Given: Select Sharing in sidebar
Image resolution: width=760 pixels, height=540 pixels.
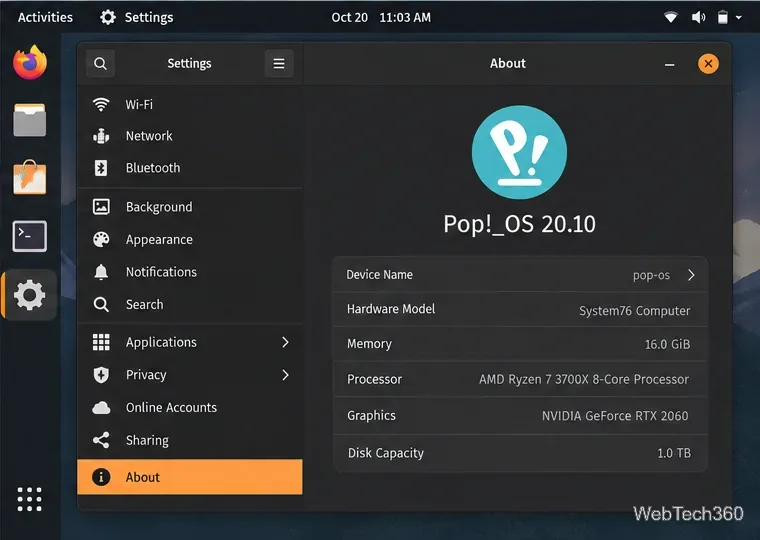Looking at the screenshot, I should click(x=190, y=440).
